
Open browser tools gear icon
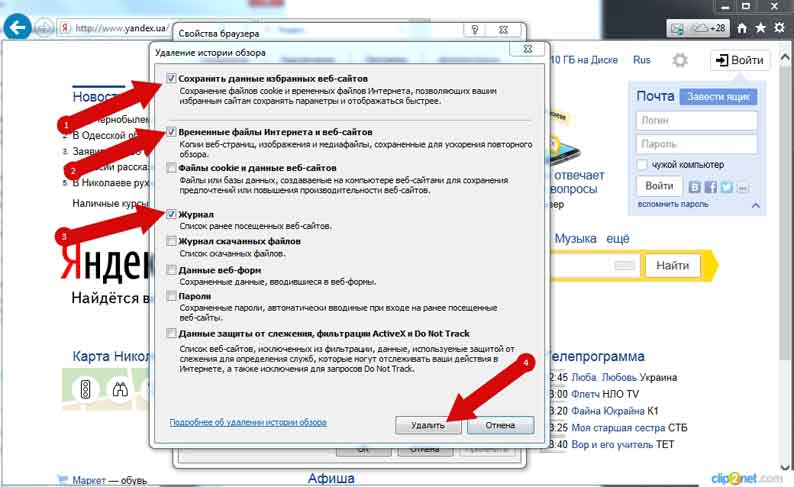779,28
